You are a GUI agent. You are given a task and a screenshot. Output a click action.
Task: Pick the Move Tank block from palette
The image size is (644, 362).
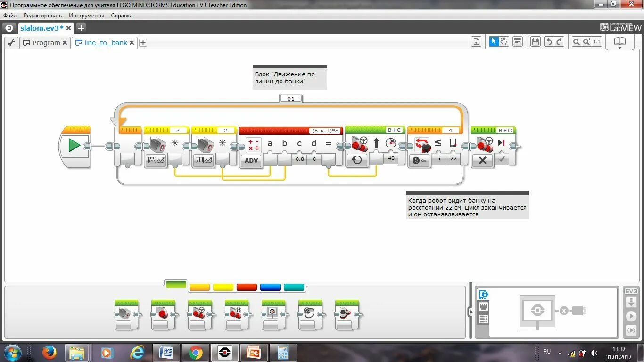tap(237, 315)
